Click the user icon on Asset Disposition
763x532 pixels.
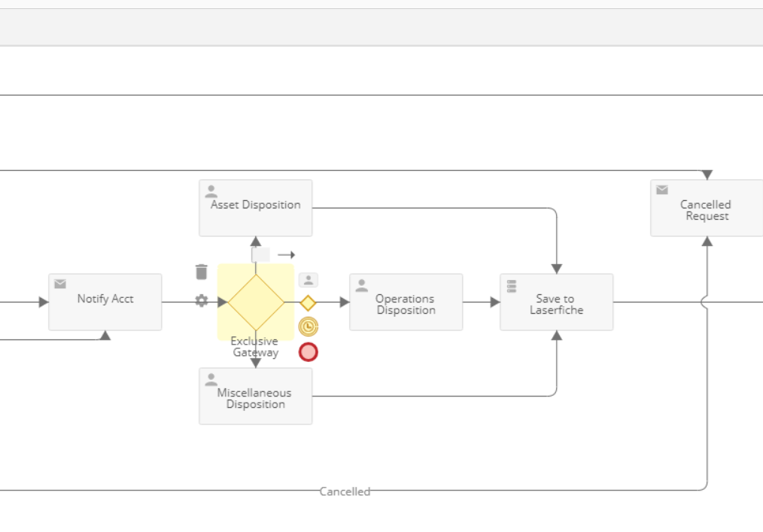click(211, 191)
